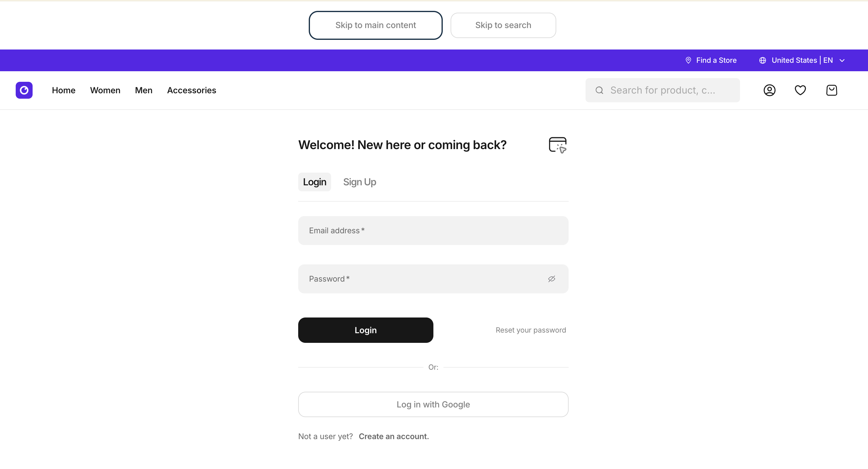
Task: Click the Create an account link
Action: click(394, 436)
